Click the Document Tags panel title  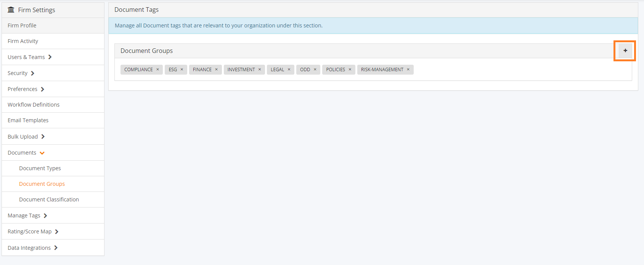137,10
